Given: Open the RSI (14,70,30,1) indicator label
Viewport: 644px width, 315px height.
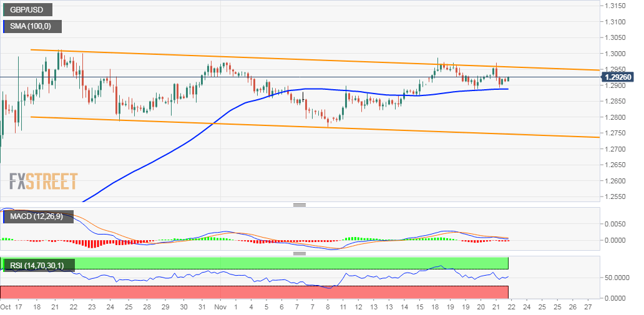Looking at the screenshot, I should pyautogui.click(x=40, y=265).
